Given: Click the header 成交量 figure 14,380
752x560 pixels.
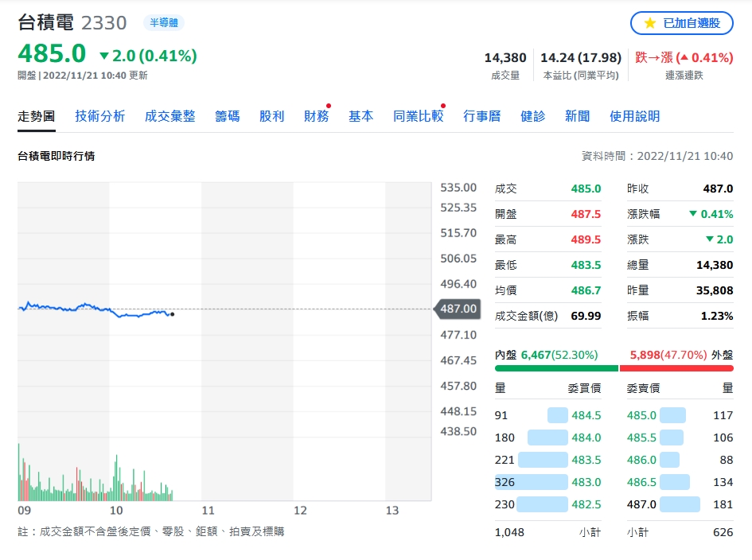Looking at the screenshot, I should 505,58.
